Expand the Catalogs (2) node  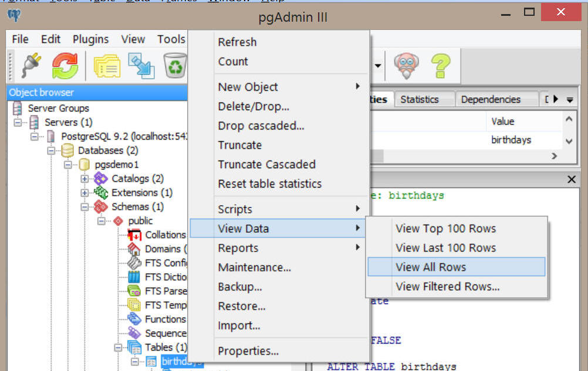[85, 179]
